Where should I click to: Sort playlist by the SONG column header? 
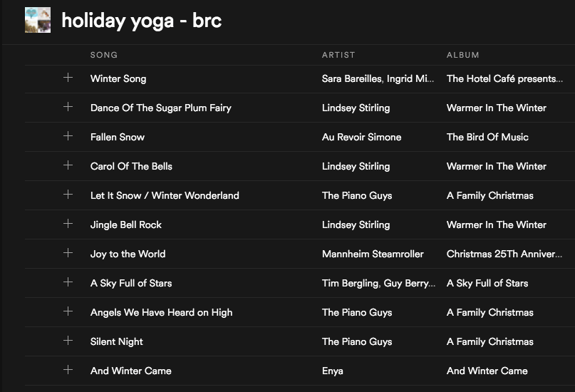point(104,55)
